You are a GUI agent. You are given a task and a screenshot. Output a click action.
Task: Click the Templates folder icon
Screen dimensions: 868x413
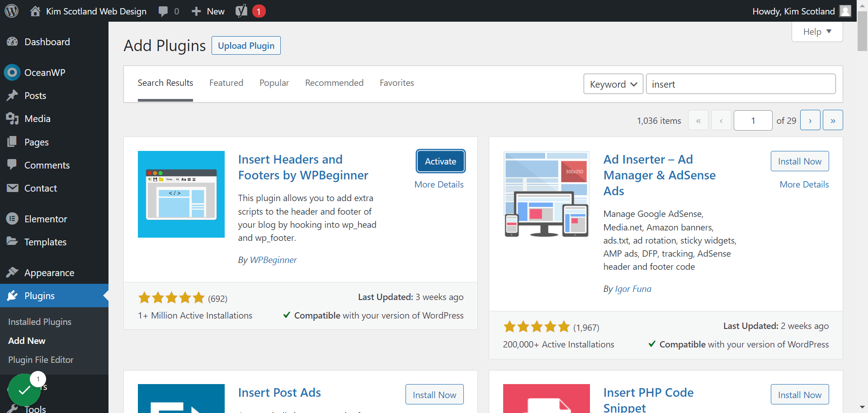click(x=12, y=241)
